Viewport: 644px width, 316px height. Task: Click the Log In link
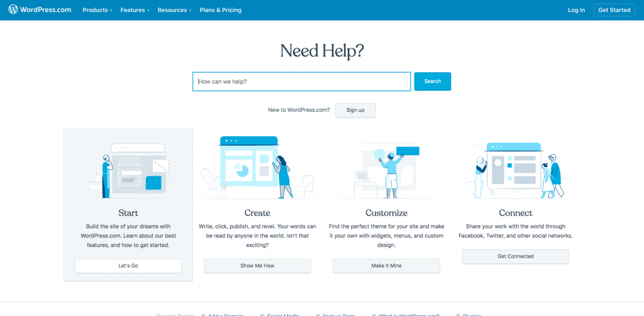tap(576, 10)
